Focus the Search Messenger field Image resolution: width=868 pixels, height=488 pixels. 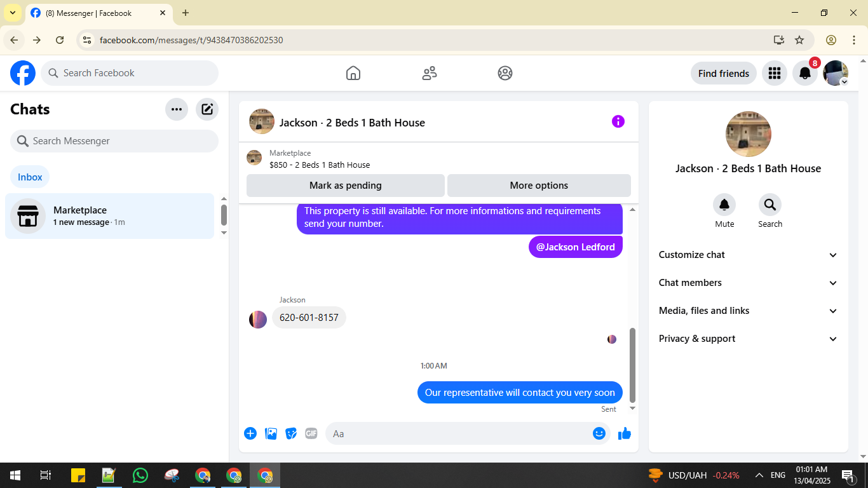tap(114, 141)
